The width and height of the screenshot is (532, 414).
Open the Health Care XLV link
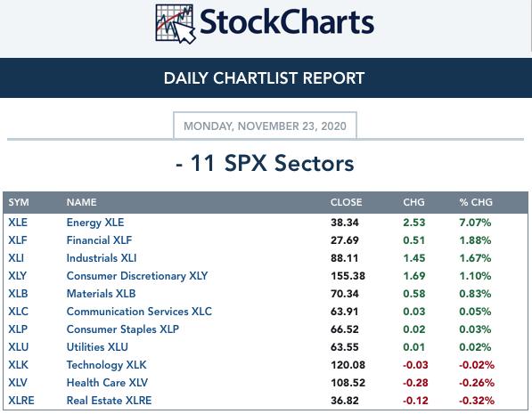point(107,383)
